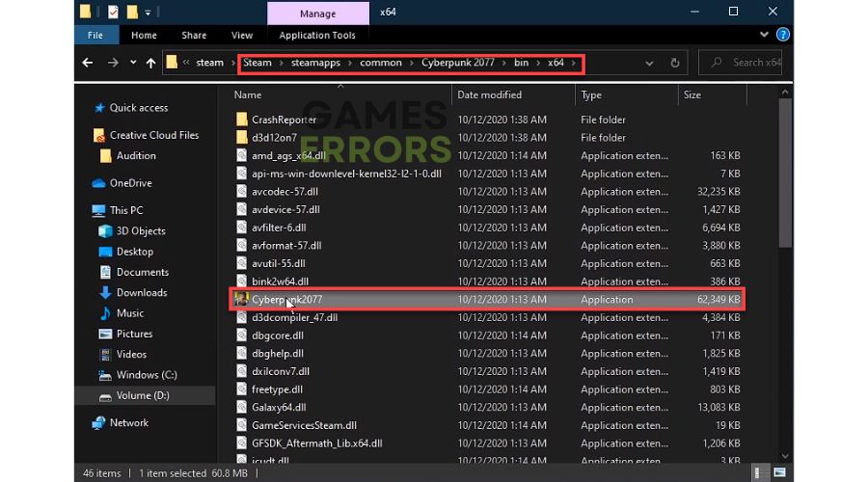Sort by the Date modified column
Viewport: 868px width, 482px height.
(489, 94)
